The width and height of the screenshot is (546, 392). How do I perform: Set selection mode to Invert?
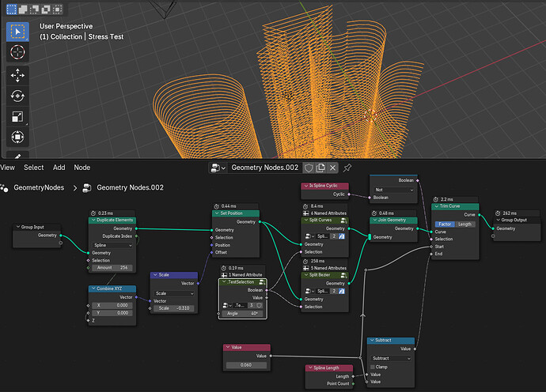tap(46, 9)
